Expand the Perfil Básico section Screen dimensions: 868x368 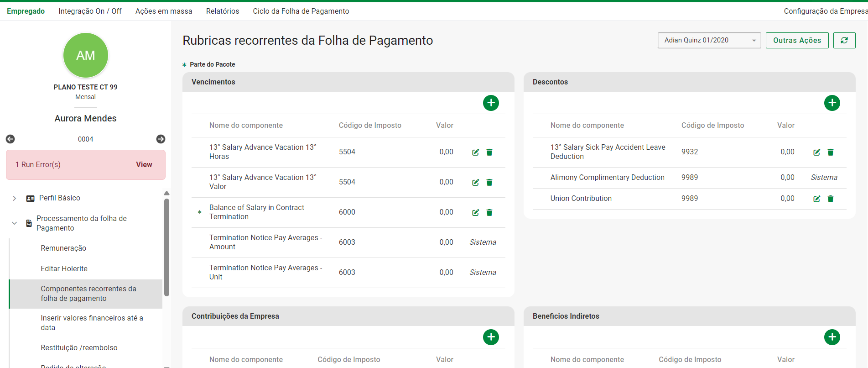pyautogui.click(x=15, y=198)
